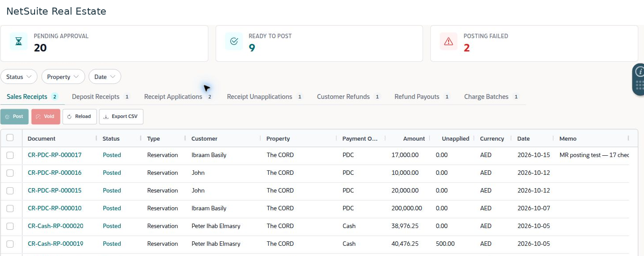Image resolution: width=644 pixels, height=256 pixels.
Task: Open document CR-PDC-RP-000015
Action: click(x=55, y=191)
